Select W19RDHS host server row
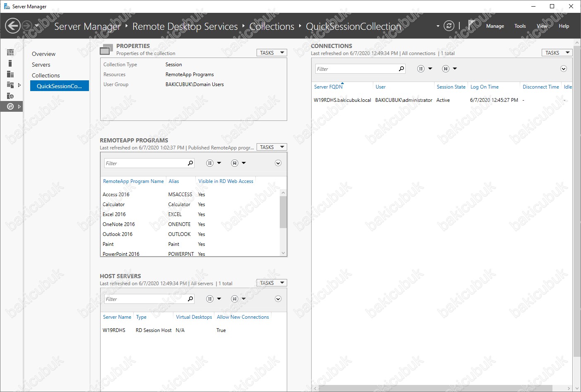This screenshot has width=581, height=392. (193, 330)
